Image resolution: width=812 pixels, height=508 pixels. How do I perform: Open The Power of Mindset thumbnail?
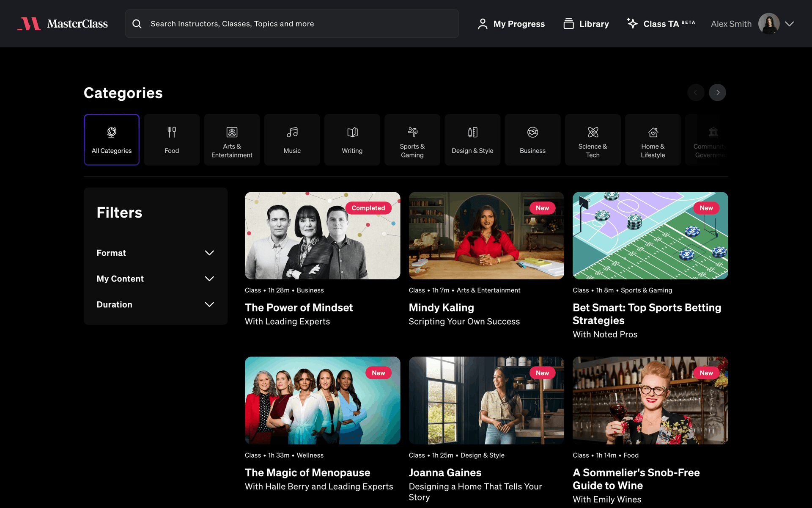pyautogui.click(x=322, y=235)
